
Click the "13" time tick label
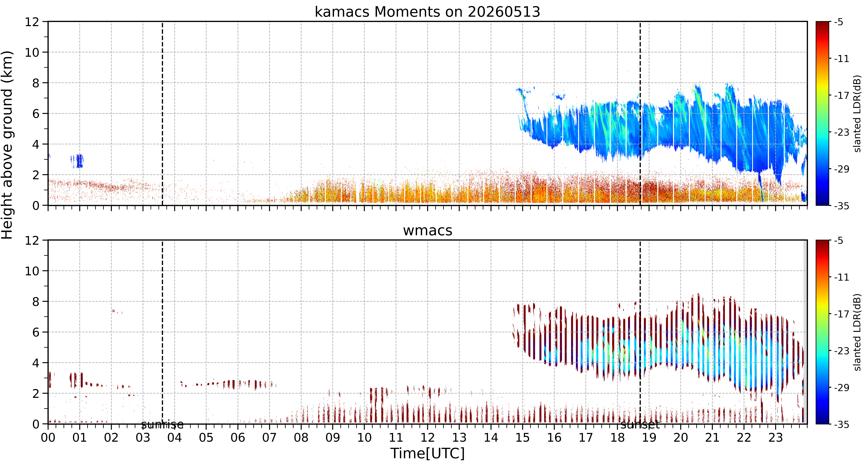459,438
